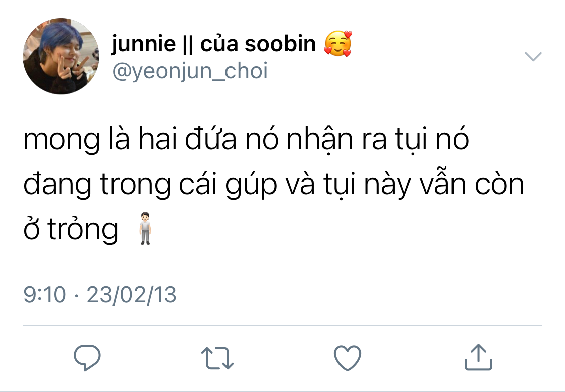Viewport: 565px width, 392px height.
Task: Click the 23/02/13 date stamp
Action: point(132,295)
